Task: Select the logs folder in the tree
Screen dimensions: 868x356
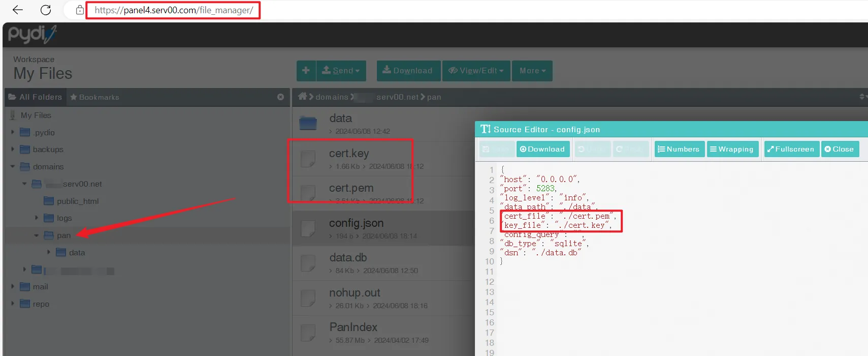Action: tap(64, 218)
